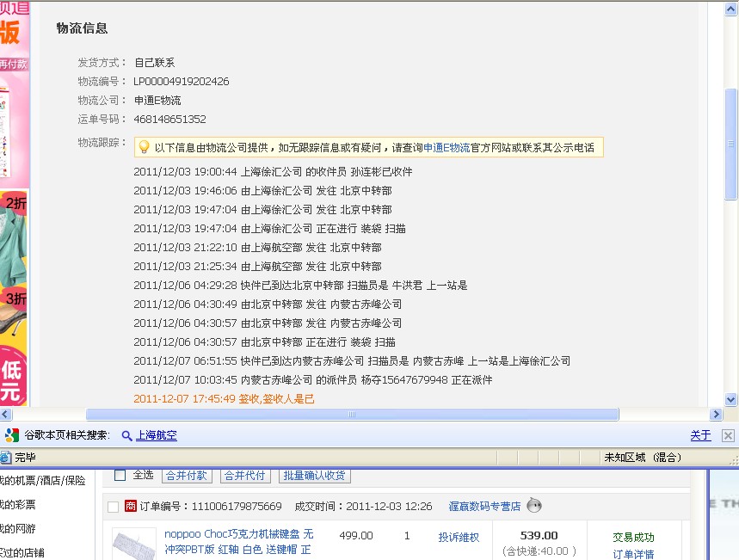Click the 539.00 order total amount
This screenshot has width=739, height=560.
[539, 536]
